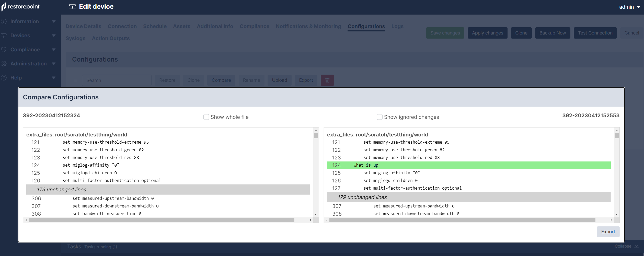Click left pane horizontal scrollbar

[x=162, y=220]
